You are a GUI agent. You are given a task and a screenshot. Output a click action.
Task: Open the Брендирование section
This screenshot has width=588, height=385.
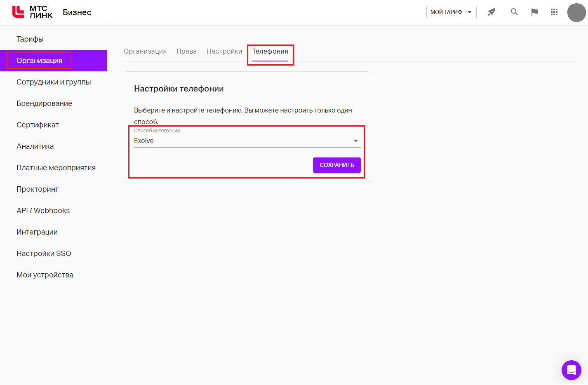54,103
